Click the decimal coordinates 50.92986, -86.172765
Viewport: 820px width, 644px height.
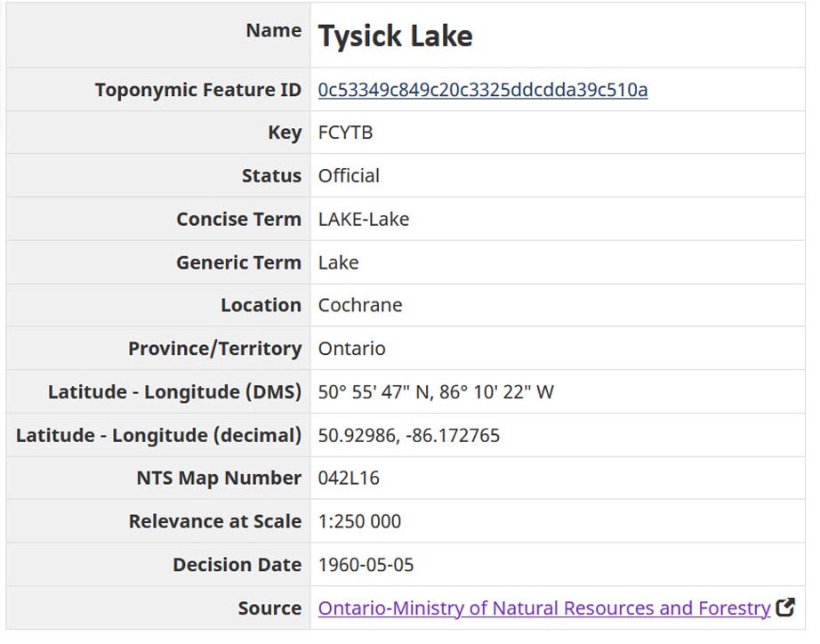(409, 436)
